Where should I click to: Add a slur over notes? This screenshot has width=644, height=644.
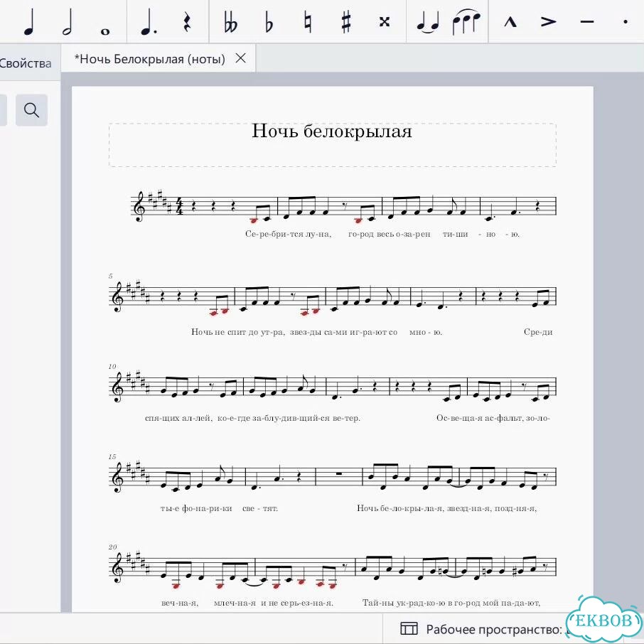(466, 21)
